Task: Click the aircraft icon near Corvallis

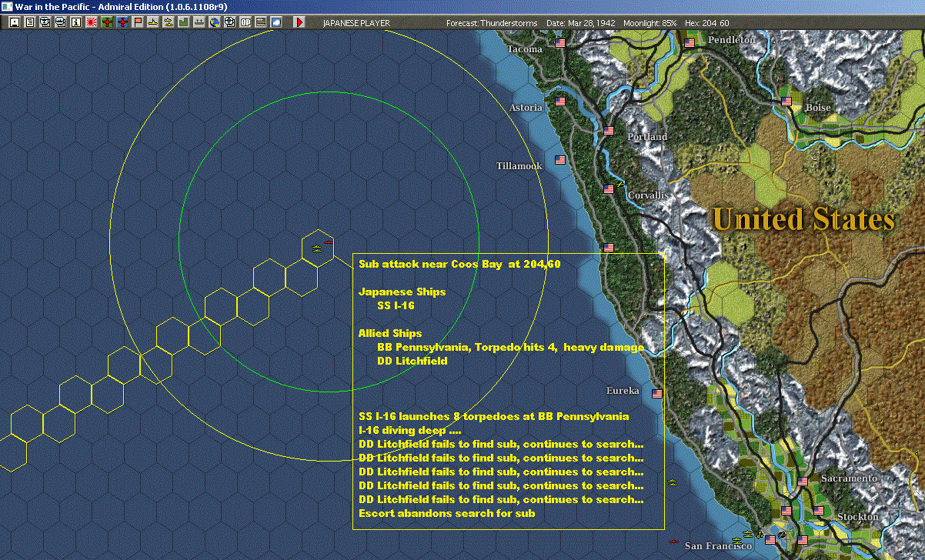Action: (x=619, y=184)
